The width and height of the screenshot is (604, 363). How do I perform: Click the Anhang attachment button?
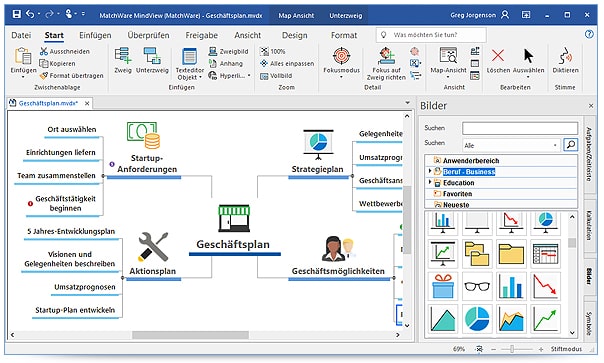tap(226, 64)
